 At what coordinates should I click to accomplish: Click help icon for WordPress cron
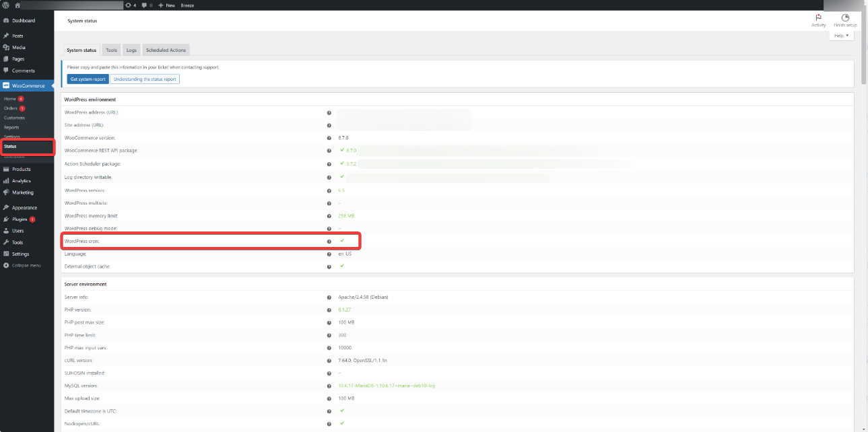(x=329, y=241)
